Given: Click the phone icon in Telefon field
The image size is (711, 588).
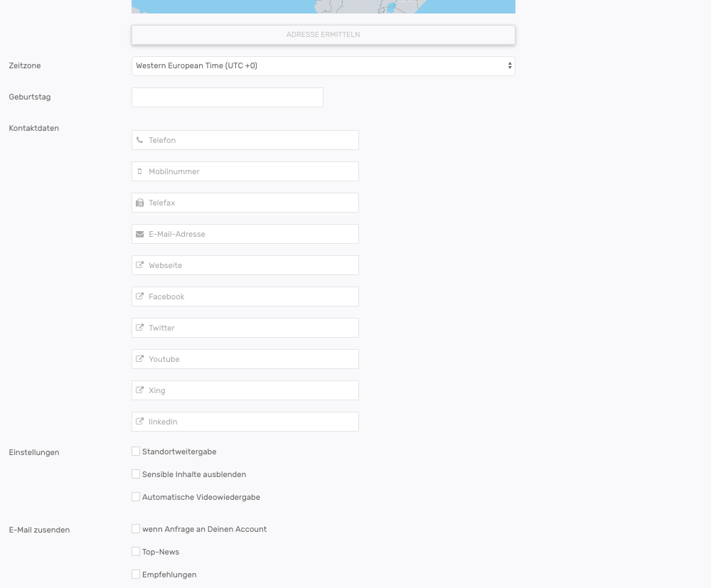Looking at the screenshot, I should coord(139,140).
